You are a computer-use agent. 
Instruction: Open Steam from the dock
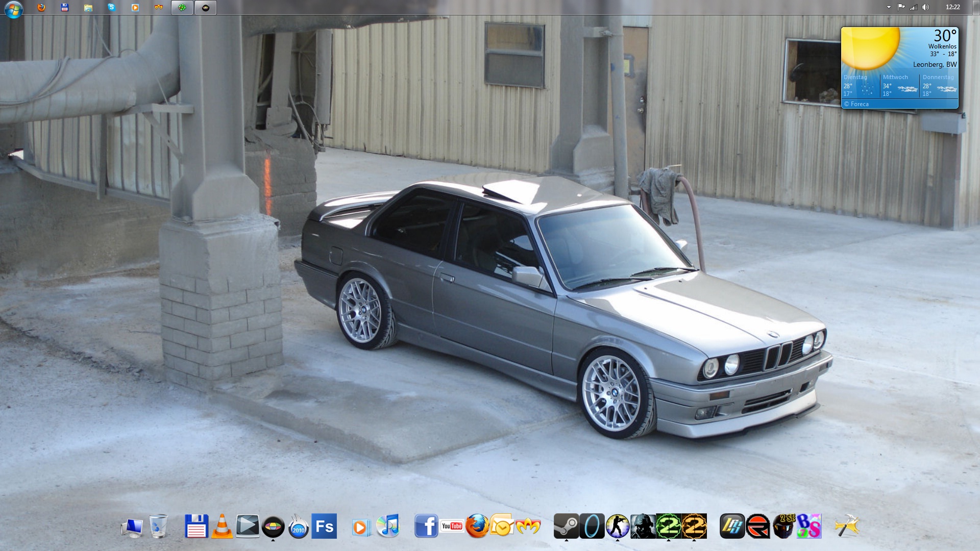[566, 526]
